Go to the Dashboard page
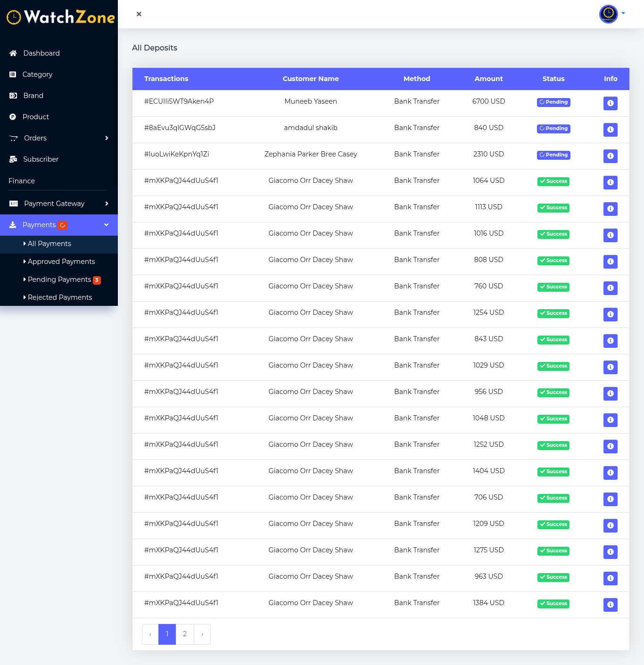 41,53
